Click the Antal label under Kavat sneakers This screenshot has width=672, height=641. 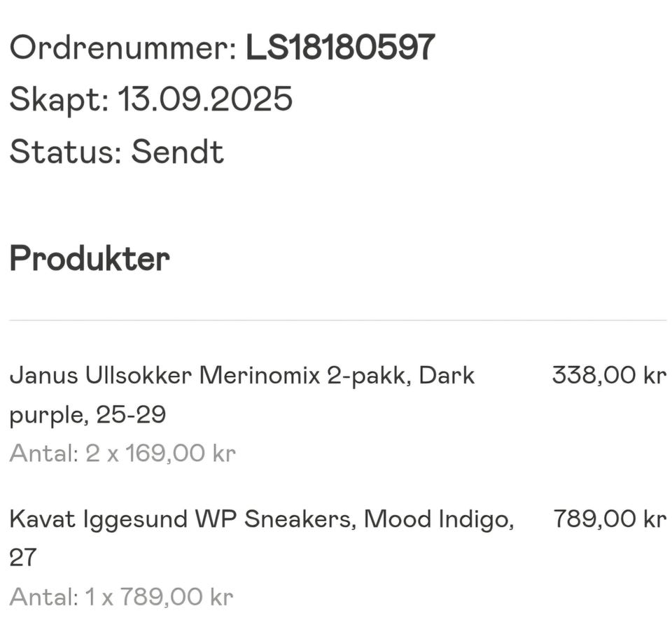pyautogui.click(x=43, y=597)
